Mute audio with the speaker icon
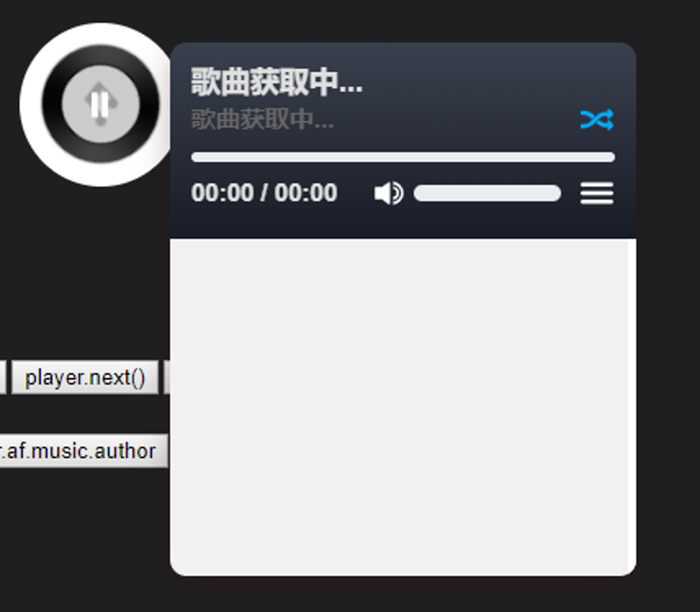 [388, 193]
